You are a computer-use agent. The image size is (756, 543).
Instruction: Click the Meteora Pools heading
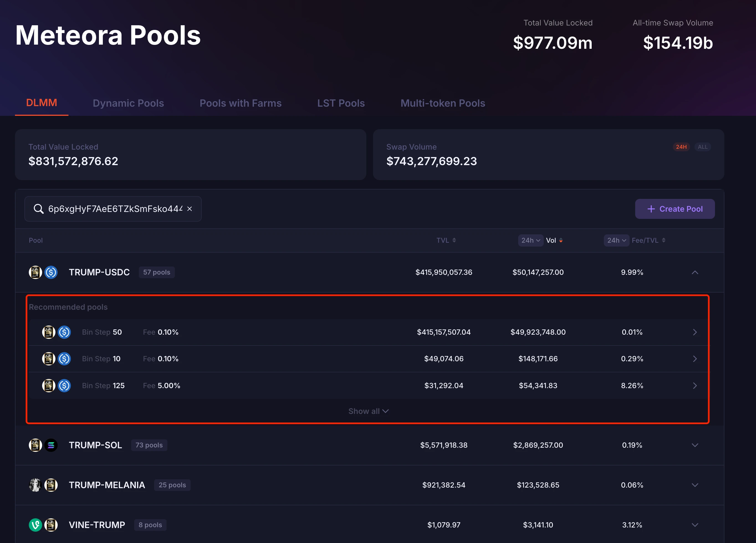(x=108, y=35)
